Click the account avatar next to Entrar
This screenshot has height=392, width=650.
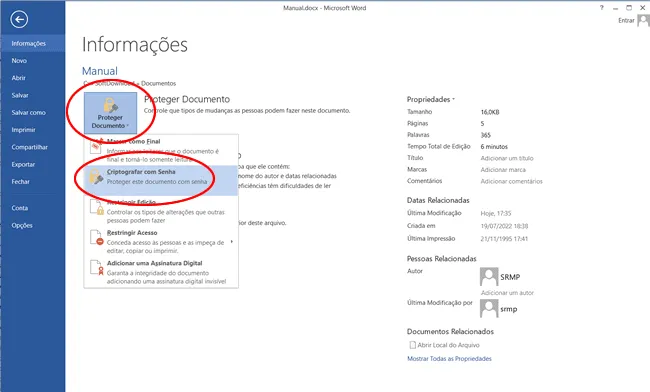pos(643,20)
